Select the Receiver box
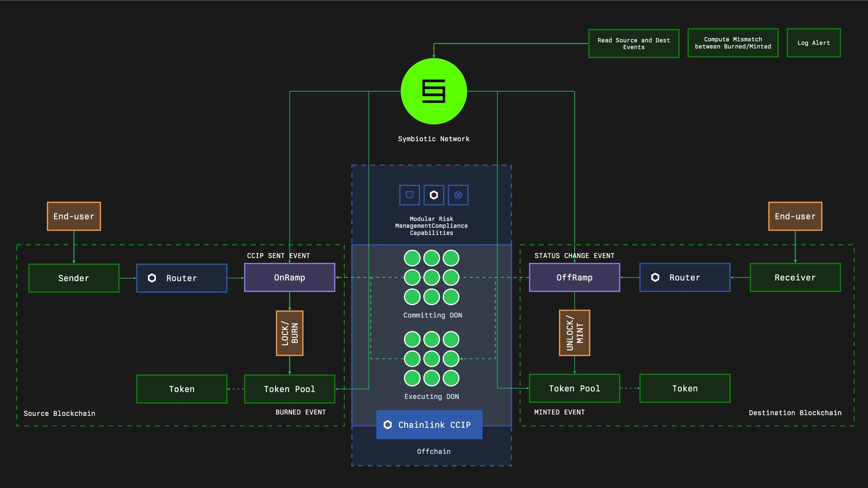 (795, 277)
